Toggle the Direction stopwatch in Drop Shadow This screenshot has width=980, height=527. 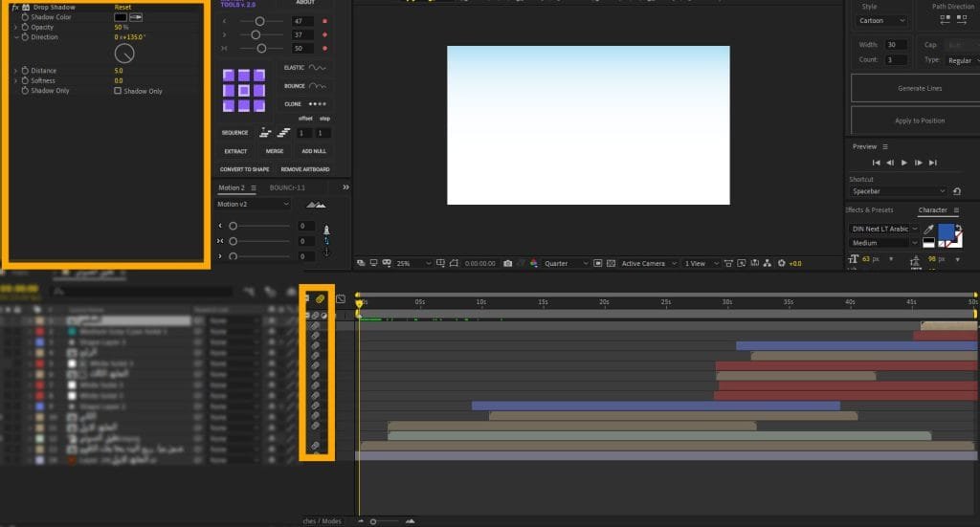point(25,37)
